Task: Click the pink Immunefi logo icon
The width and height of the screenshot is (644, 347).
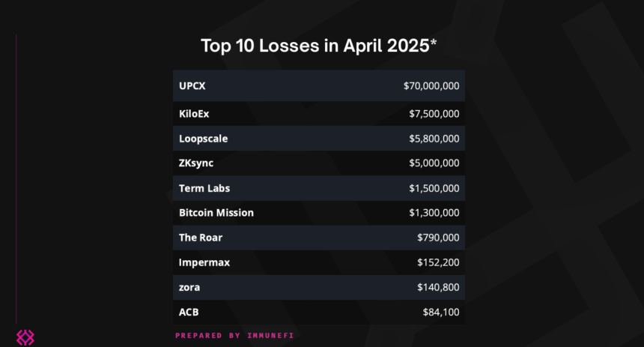Action: (x=25, y=337)
